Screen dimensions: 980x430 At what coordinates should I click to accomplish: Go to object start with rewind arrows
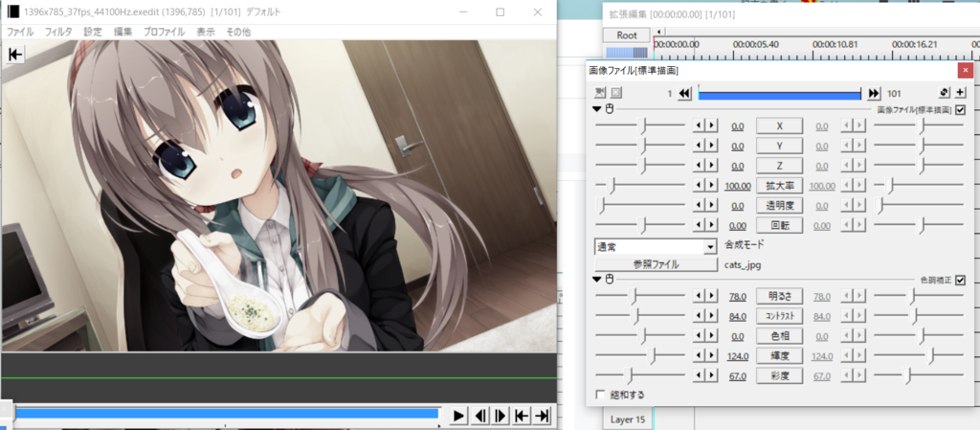coord(685,93)
